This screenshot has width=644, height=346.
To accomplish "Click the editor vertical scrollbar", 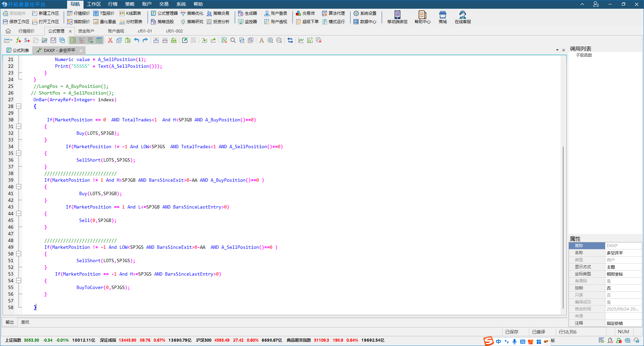I will [x=563, y=228].
